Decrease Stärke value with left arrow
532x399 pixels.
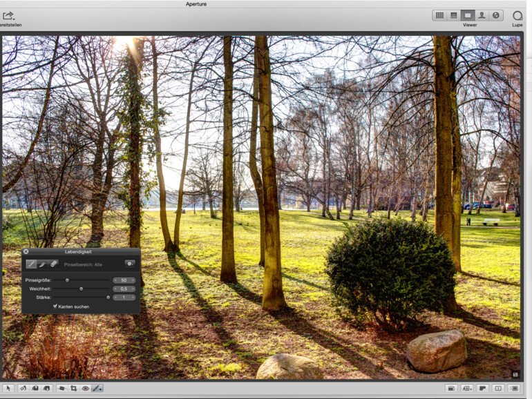click(115, 298)
